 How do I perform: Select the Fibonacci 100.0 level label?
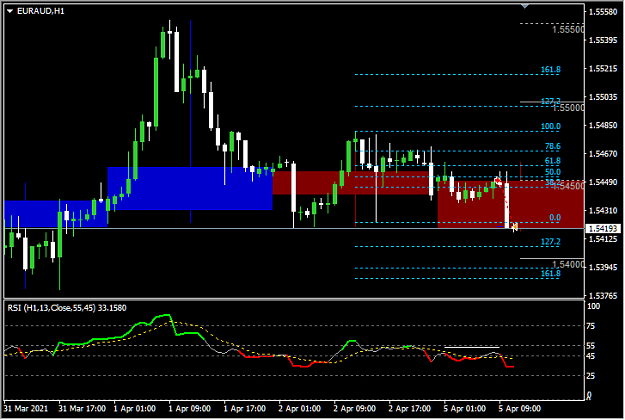[x=550, y=126]
